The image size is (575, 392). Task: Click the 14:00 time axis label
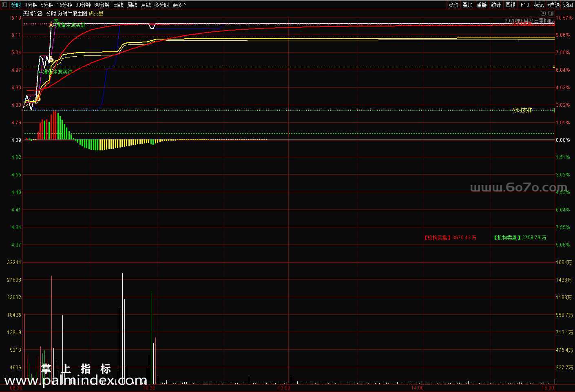pos(417,388)
